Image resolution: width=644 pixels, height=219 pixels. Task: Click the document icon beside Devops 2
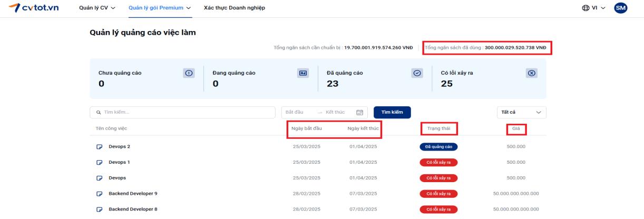(x=99, y=146)
